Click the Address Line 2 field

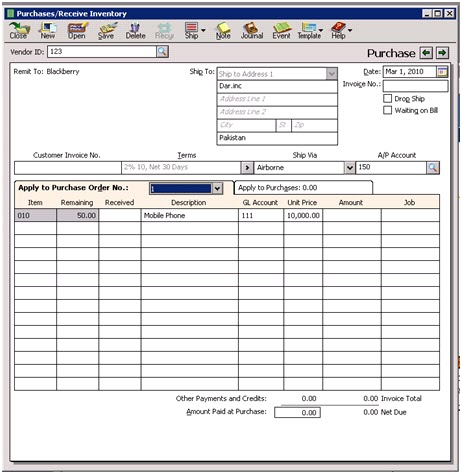click(277, 112)
